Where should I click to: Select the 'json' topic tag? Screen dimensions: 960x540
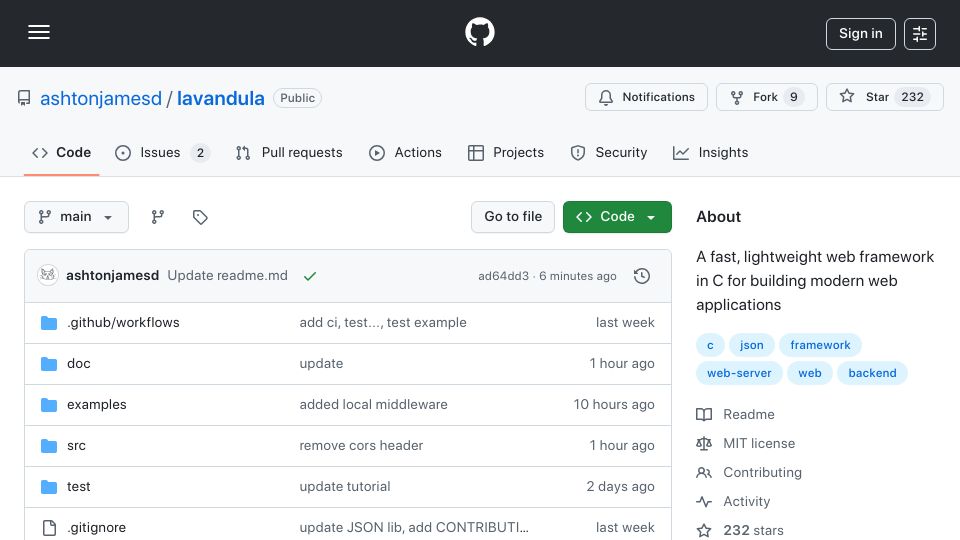pos(751,345)
